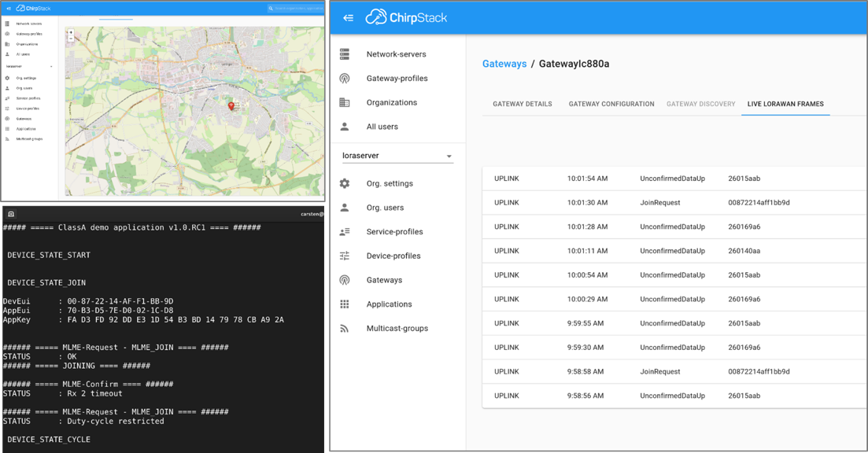868x453 pixels.
Task: Open the uplink frame row at 9:59:30 AM
Action: click(674, 348)
